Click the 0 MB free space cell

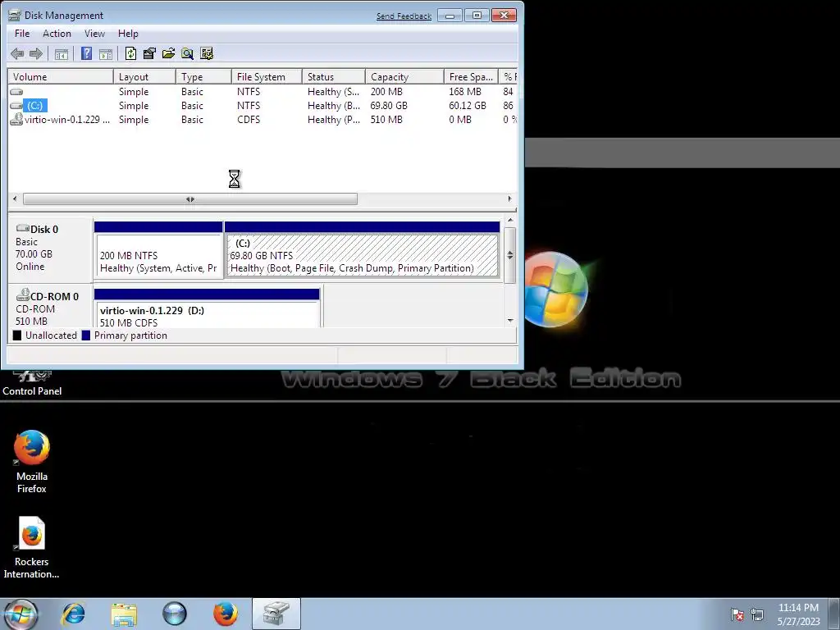coord(460,120)
